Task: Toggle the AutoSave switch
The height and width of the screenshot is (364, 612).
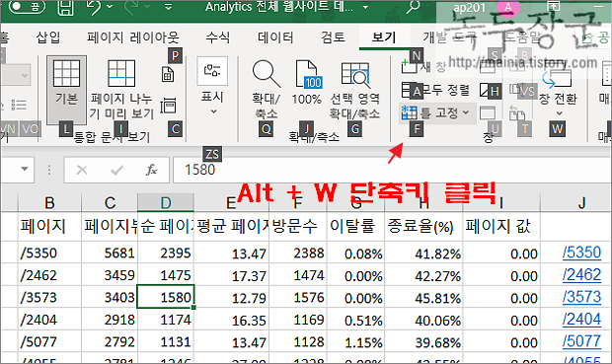Action: (x=26, y=7)
